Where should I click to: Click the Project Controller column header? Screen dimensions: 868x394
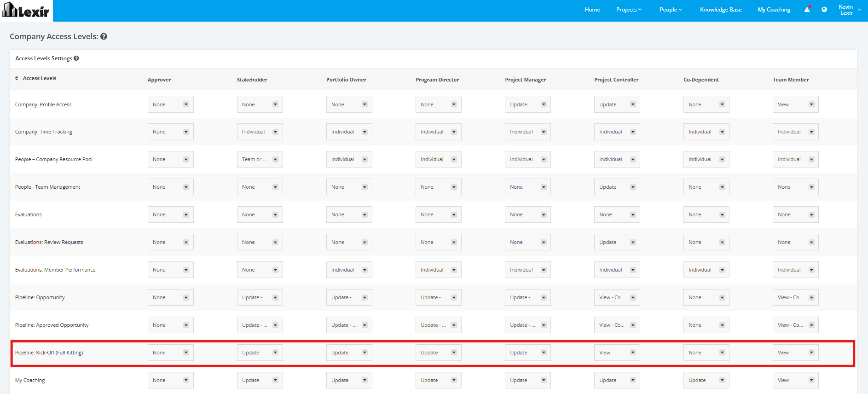(x=616, y=80)
